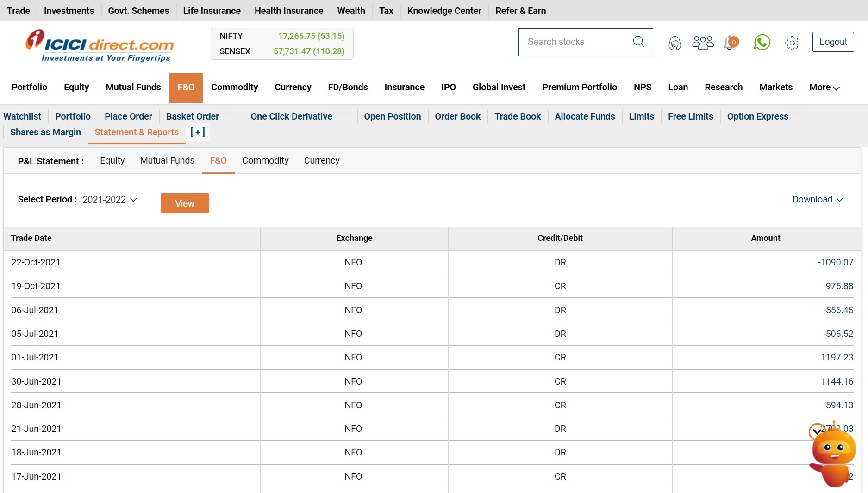Expand the [+] more links option
The width and height of the screenshot is (868, 493).
click(x=198, y=132)
